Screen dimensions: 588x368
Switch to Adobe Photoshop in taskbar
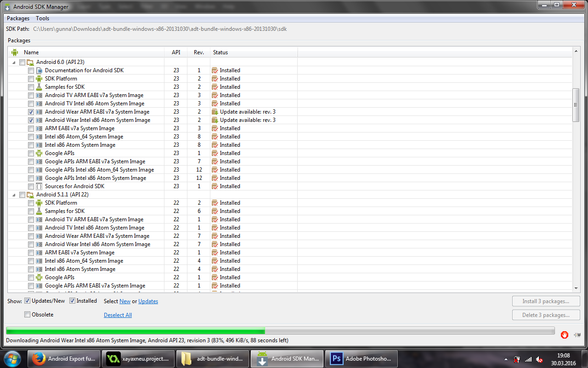[x=361, y=359]
